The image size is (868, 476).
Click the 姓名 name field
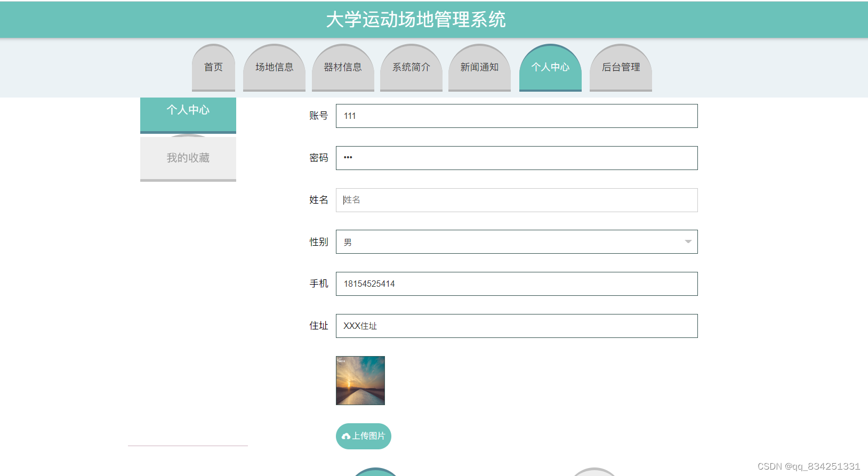pyautogui.click(x=517, y=200)
